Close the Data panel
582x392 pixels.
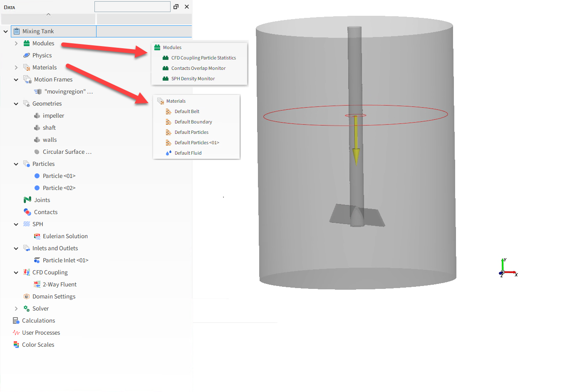(x=187, y=7)
